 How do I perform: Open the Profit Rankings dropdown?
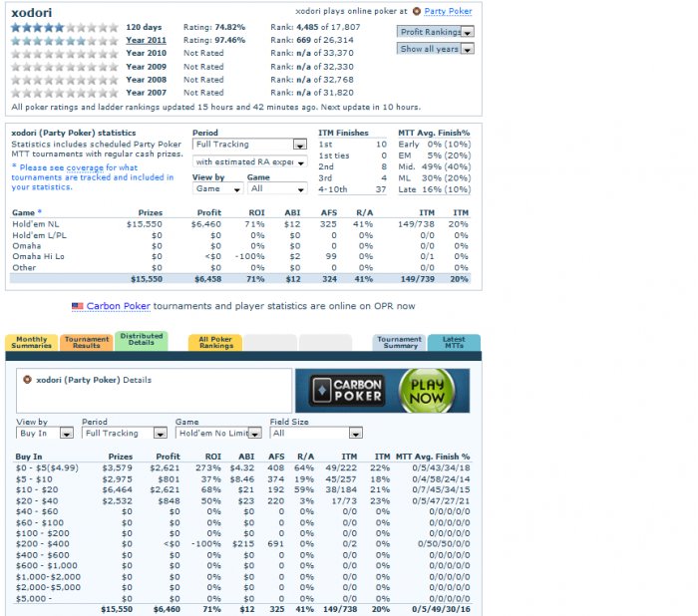[x=435, y=32]
